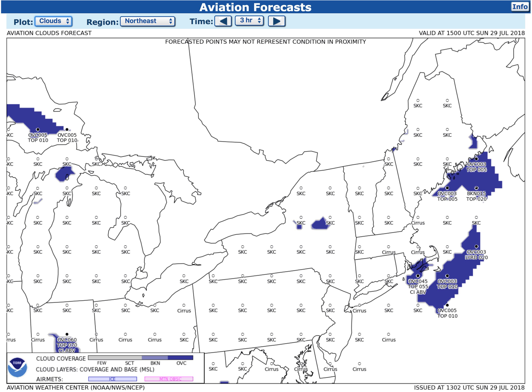The width and height of the screenshot is (532, 392).
Task: Open the Plot dropdown showing Clouds
Action: (54, 21)
